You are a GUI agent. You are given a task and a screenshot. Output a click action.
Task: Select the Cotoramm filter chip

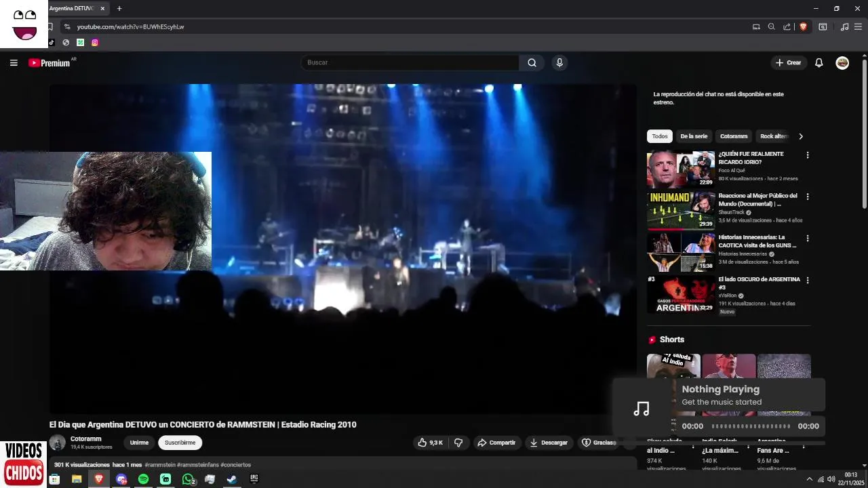[x=734, y=136]
